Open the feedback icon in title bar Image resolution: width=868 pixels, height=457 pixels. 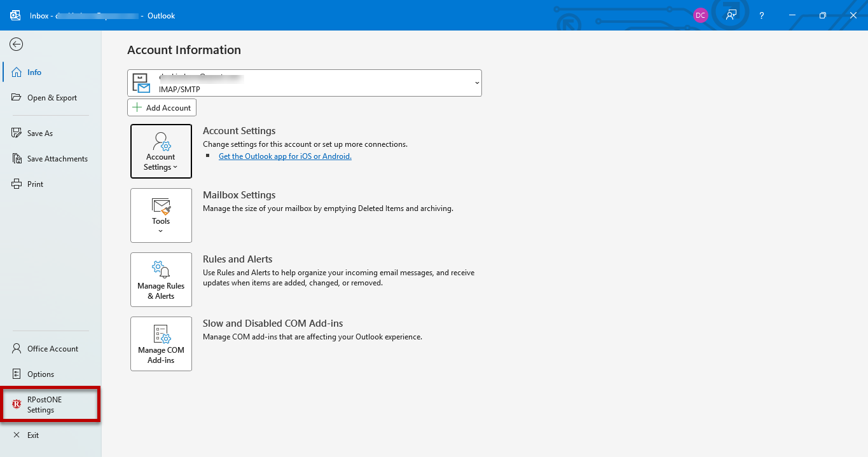click(731, 15)
